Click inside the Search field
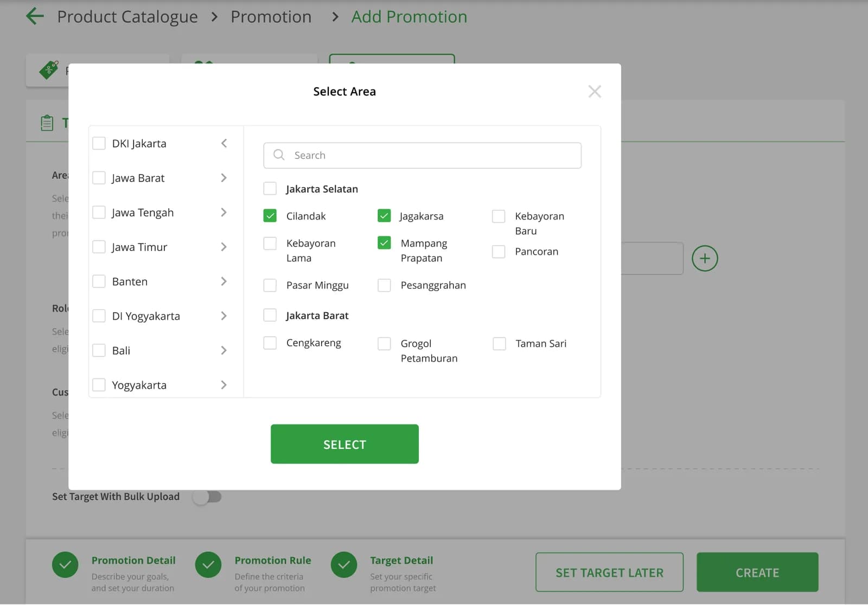Screen dimensions: 868x605 [422, 156]
